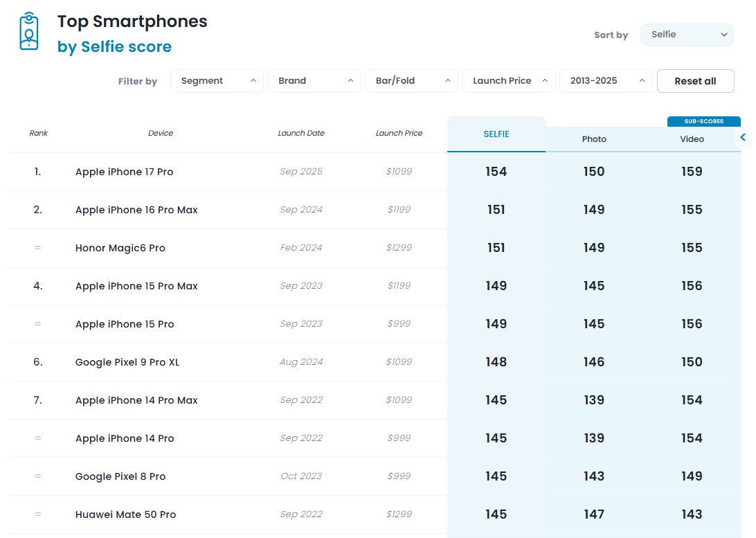The width and height of the screenshot is (756, 538).
Task: Open the Huawei Mate 50 Pro entry
Action: pyautogui.click(x=125, y=514)
